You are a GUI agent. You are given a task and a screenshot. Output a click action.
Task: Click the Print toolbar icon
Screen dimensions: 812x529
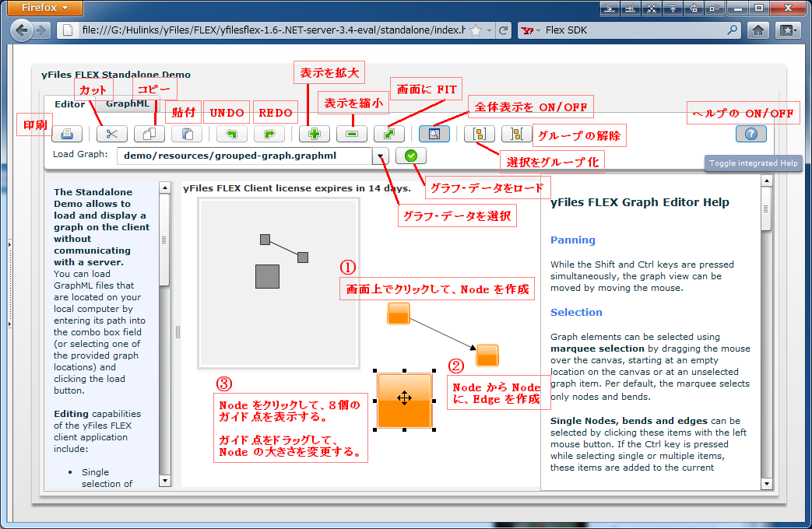pos(67,134)
